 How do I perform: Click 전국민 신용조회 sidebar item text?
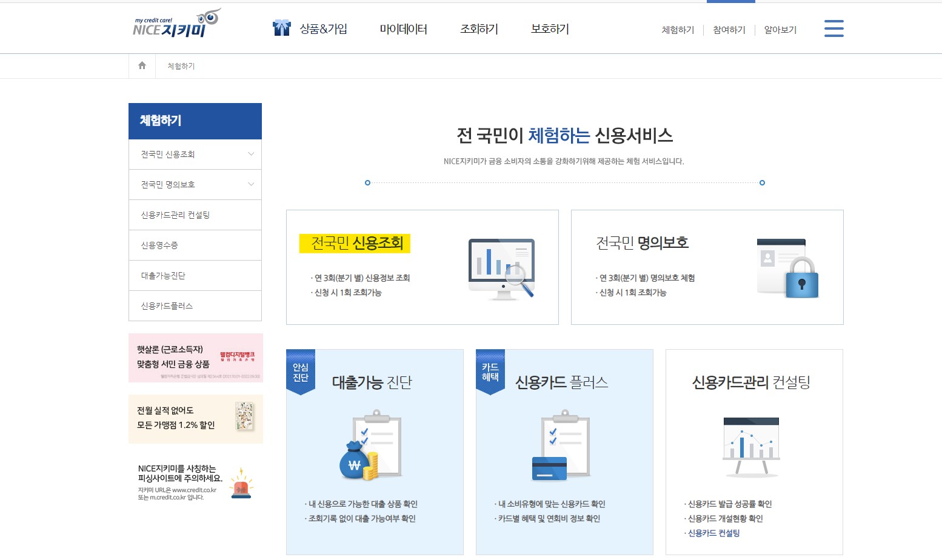[x=168, y=155]
